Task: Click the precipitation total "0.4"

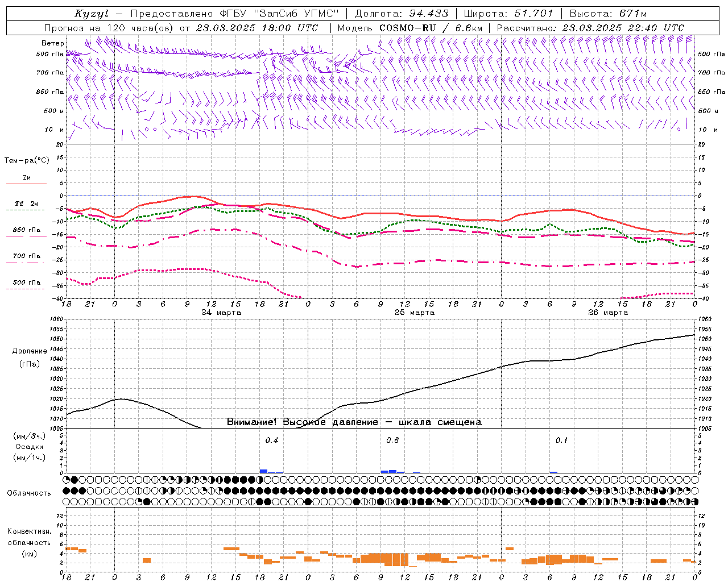Action: 272,440
